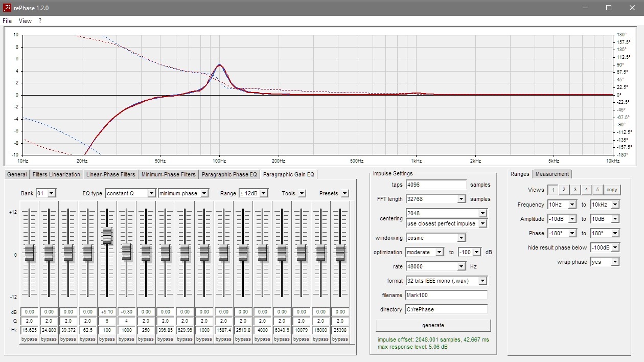Open the View menu
The height and width of the screenshot is (362, 644).
pos(25,21)
